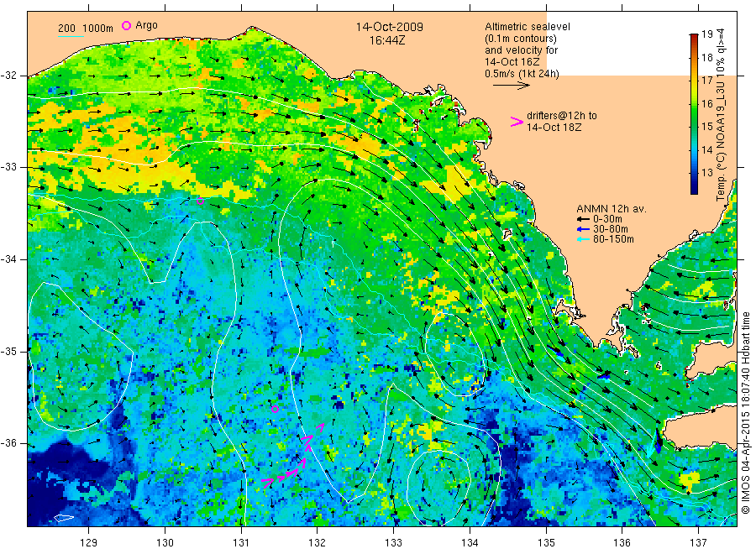Click the time text 16:44Z
Viewport: 756px width, 554px height.
click(387, 40)
